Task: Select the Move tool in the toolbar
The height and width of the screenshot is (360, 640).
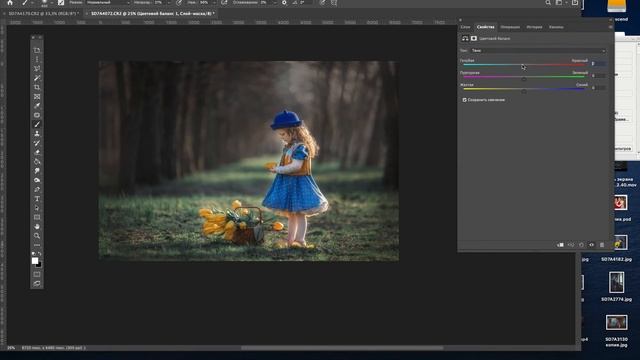Action: 37,50
